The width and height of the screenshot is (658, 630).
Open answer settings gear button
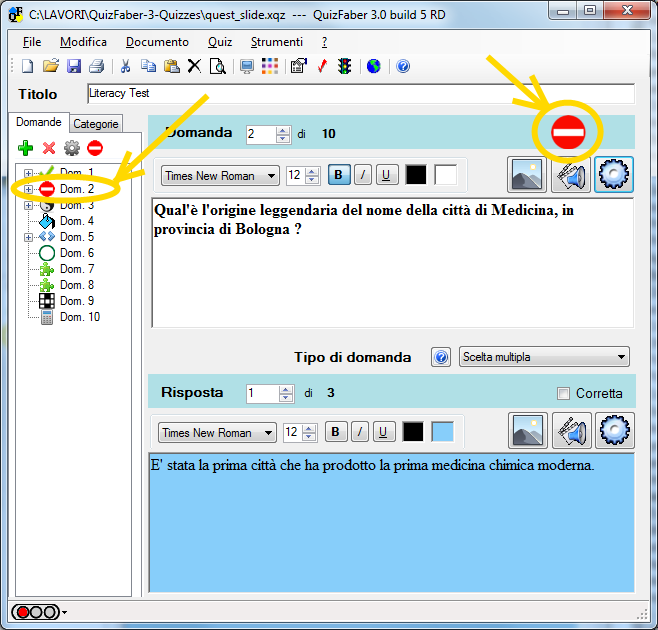coord(614,432)
